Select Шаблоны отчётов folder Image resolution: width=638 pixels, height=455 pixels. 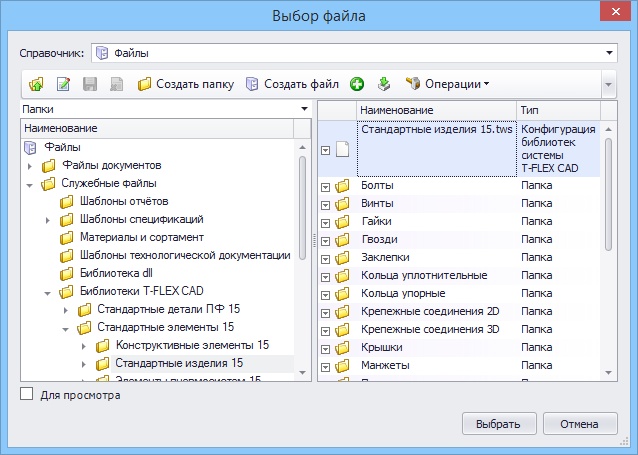click(x=124, y=201)
